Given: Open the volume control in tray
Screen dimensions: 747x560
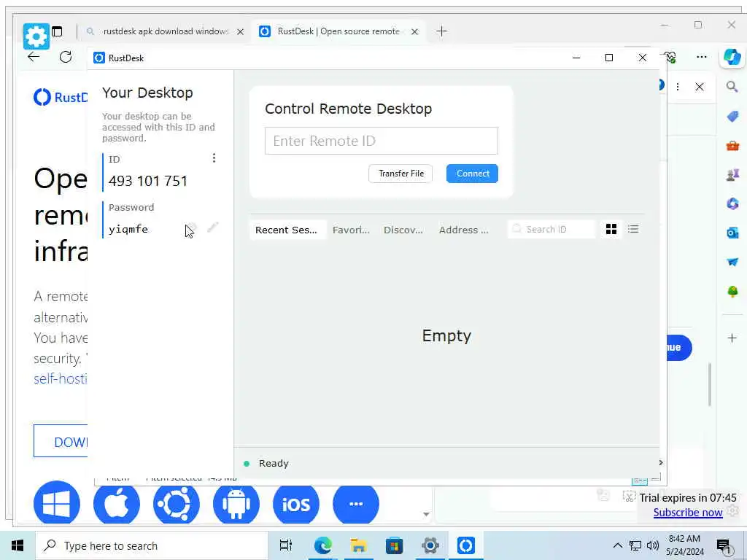Looking at the screenshot, I should pyautogui.click(x=653, y=545).
